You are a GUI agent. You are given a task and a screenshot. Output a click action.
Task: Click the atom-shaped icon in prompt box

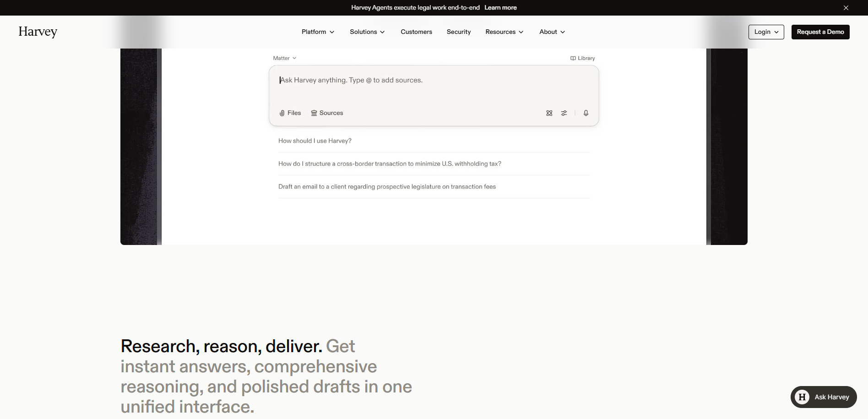[549, 113]
